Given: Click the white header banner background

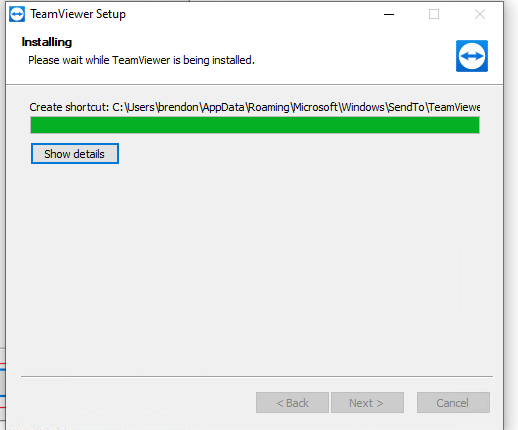Looking at the screenshot, I should [x=333, y=53].
